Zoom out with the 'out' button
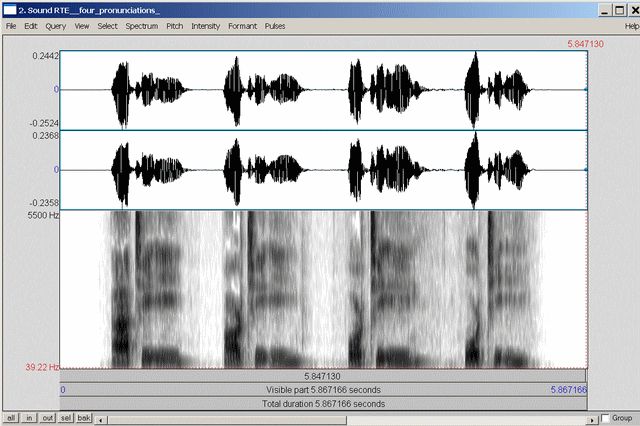640x426 pixels. [x=48, y=418]
